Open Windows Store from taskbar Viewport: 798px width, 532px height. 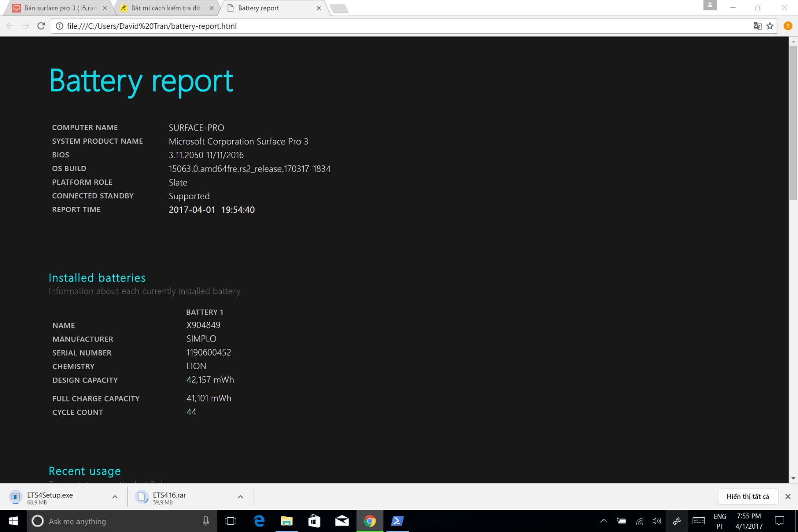click(314, 521)
